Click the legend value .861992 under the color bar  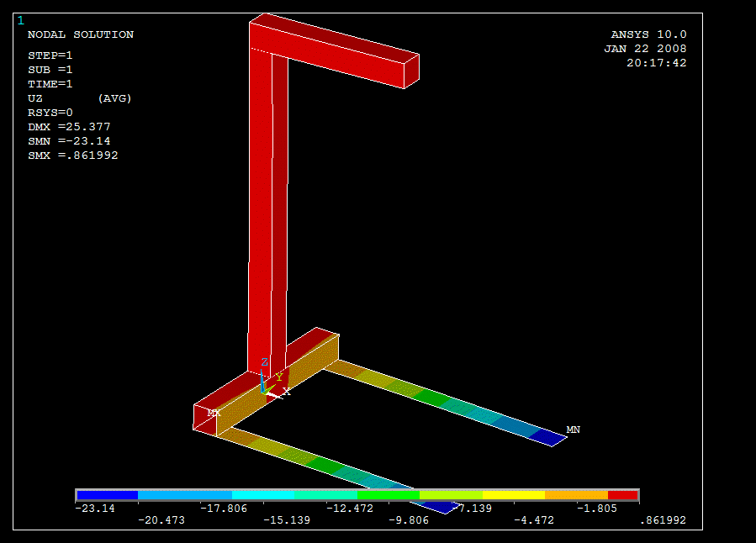(663, 520)
